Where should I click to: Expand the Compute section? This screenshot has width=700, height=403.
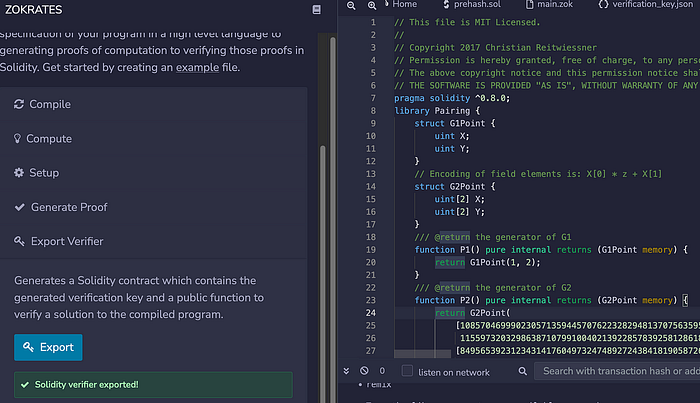154,139
